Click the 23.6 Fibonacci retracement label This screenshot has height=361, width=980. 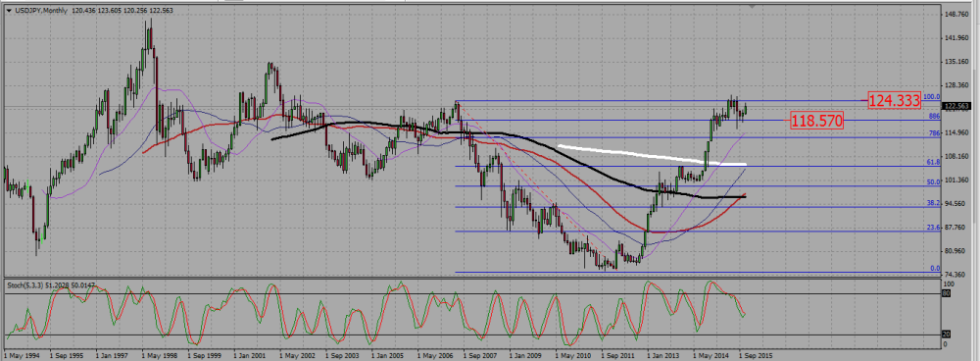pyautogui.click(x=934, y=228)
